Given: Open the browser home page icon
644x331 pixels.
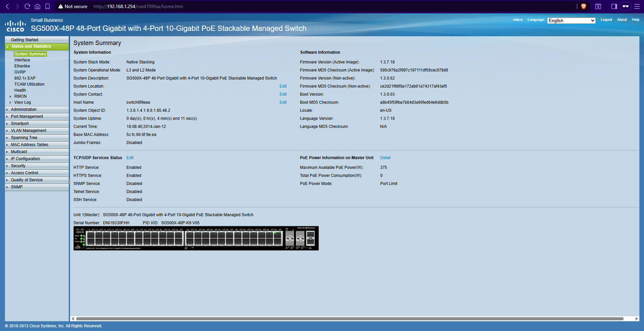Looking at the screenshot, I should [x=37, y=7].
